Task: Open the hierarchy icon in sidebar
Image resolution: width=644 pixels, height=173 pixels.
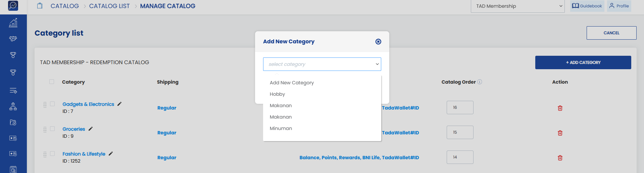Action: click(x=13, y=106)
